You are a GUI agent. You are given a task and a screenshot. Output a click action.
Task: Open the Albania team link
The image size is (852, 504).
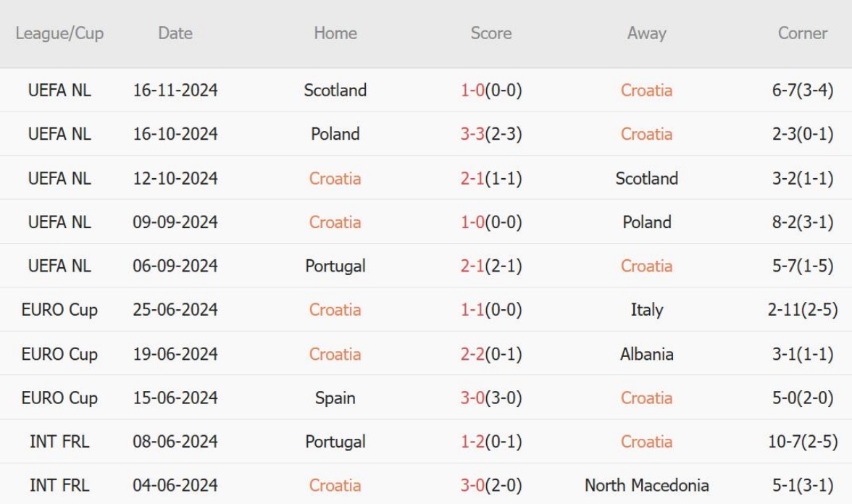point(646,354)
